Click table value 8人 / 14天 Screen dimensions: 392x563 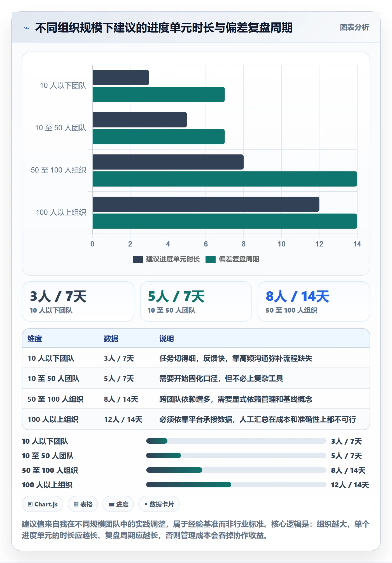[x=121, y=399]
